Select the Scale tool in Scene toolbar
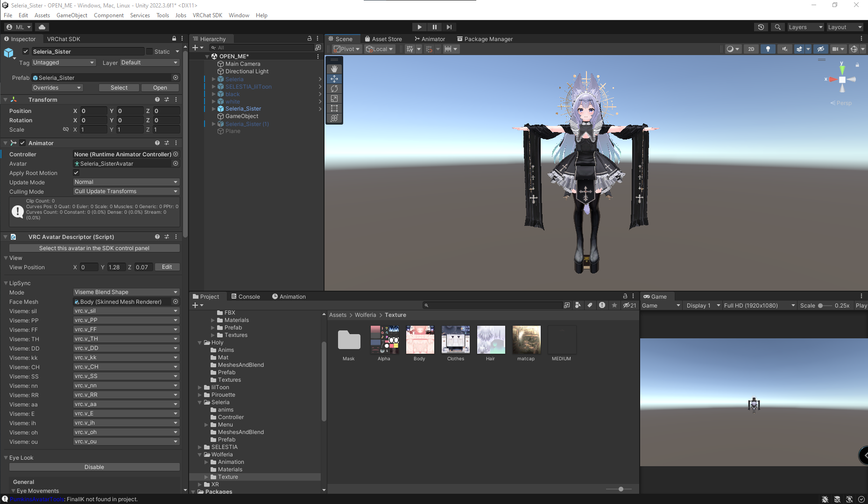The width and height of the screenshot is (868, 504). point(334,98)
